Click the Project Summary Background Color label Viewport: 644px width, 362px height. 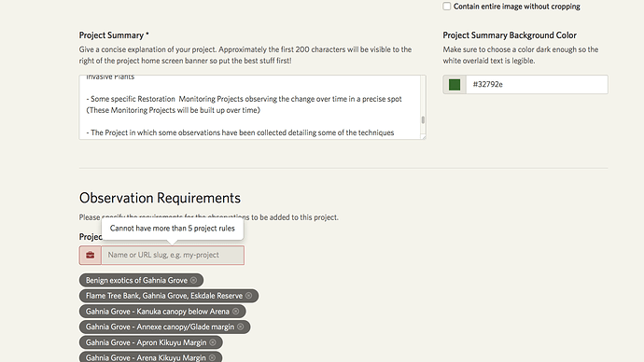(x=510, y=35)
